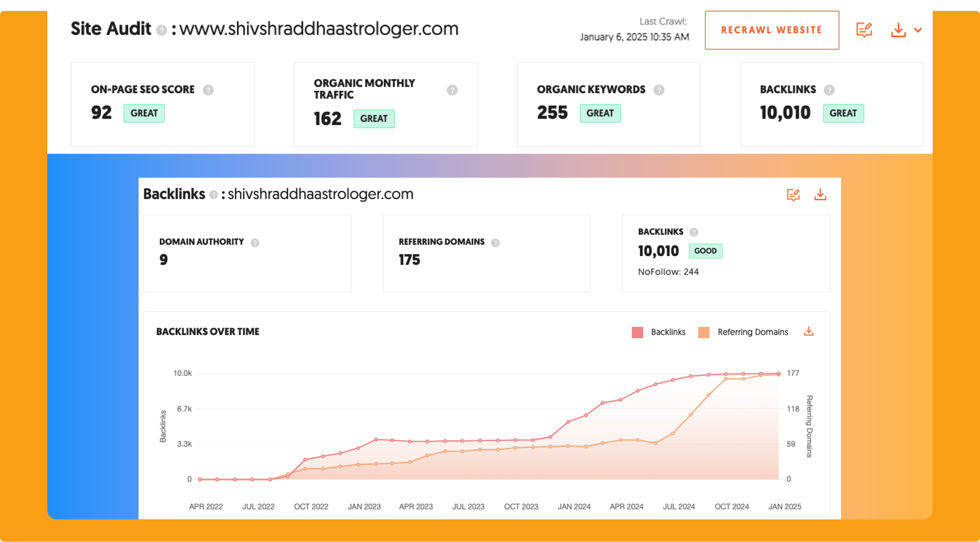Select the Referring Domains value 175
The image size is (980, 542).
click(409, 260)
